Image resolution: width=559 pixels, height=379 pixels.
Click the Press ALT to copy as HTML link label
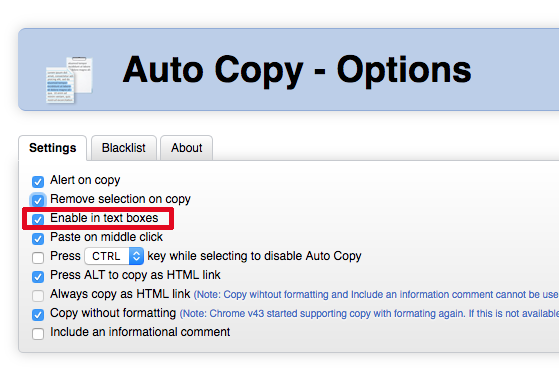[x=135, y=275]
